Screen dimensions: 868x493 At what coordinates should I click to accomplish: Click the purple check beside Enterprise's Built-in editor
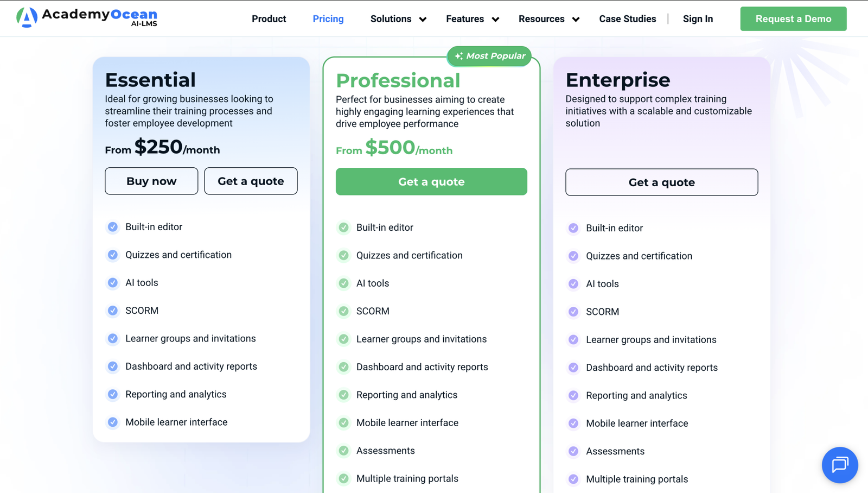click(x=573, y=228)
